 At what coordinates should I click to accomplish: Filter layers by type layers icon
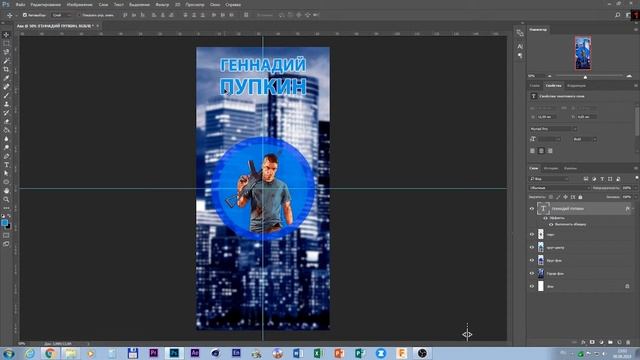(602, 179)
